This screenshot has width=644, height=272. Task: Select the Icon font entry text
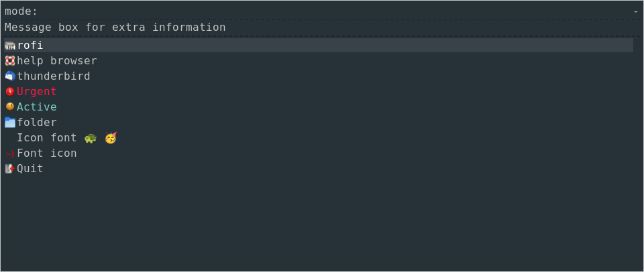click(x=47, y=138)
